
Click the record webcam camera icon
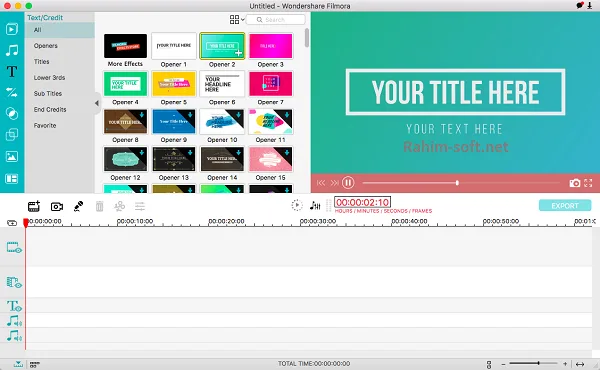(57, 207)
